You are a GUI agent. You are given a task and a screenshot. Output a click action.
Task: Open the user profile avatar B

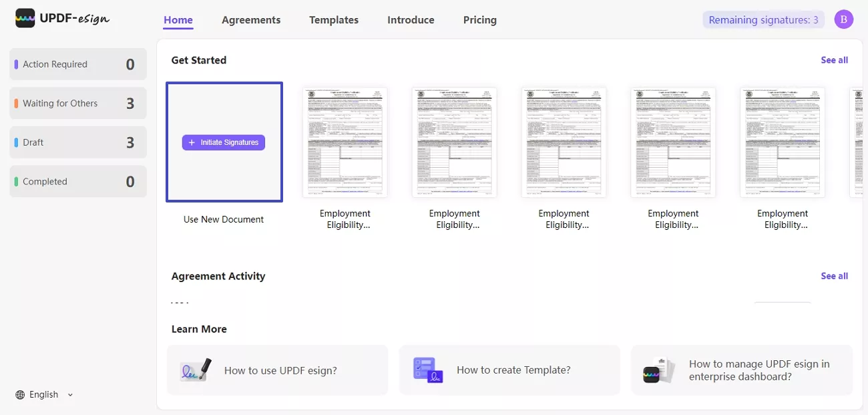point(843,20)
